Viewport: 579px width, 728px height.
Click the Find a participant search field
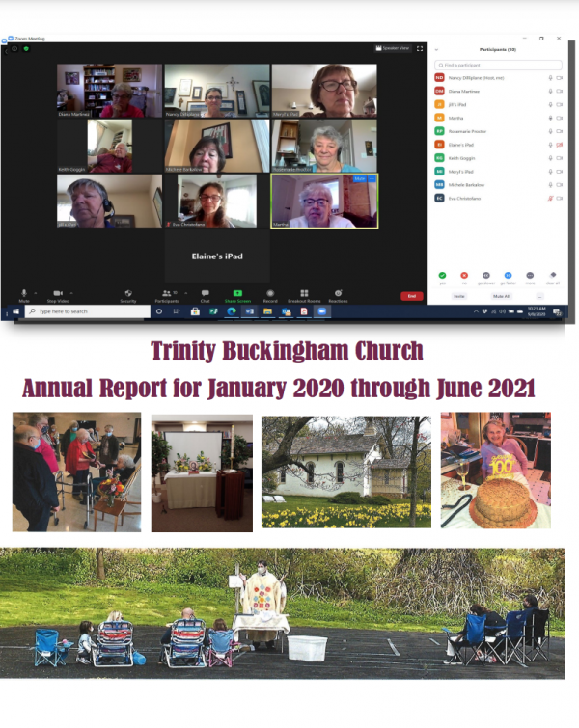[498, 65]
